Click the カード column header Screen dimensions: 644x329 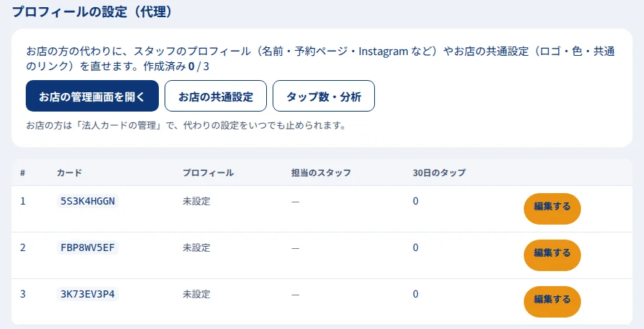69,173
